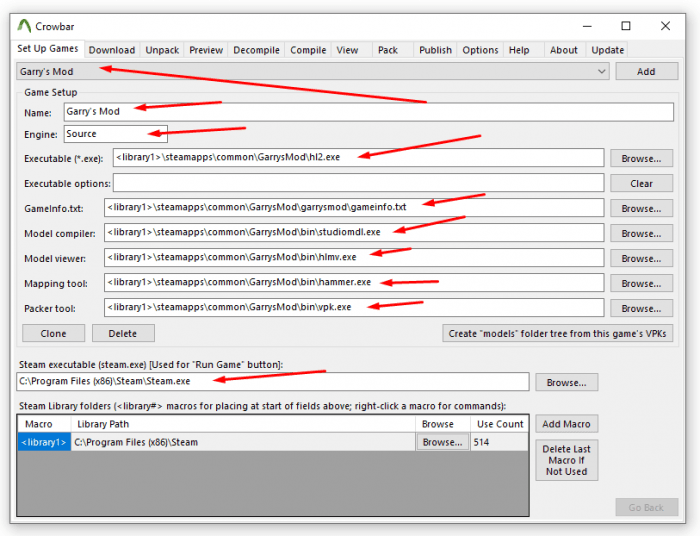
Task: Browse for the Packer tool
Action: [642, 308]
